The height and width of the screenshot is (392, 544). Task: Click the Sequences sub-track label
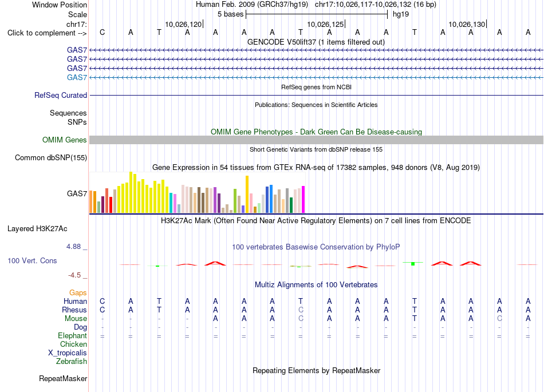68,113
